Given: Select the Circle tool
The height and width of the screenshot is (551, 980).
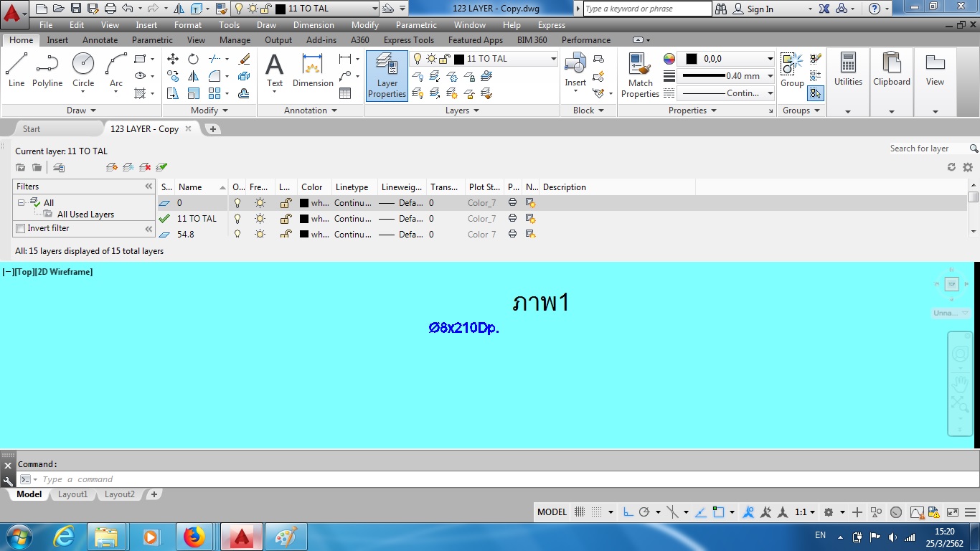Looking at the screenshot, I should (83, 70).
